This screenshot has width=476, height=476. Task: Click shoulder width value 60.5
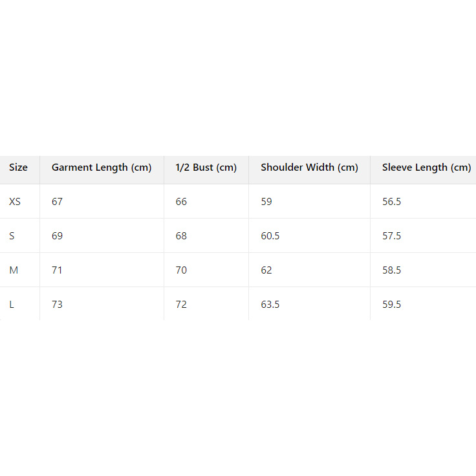[270, 236]
